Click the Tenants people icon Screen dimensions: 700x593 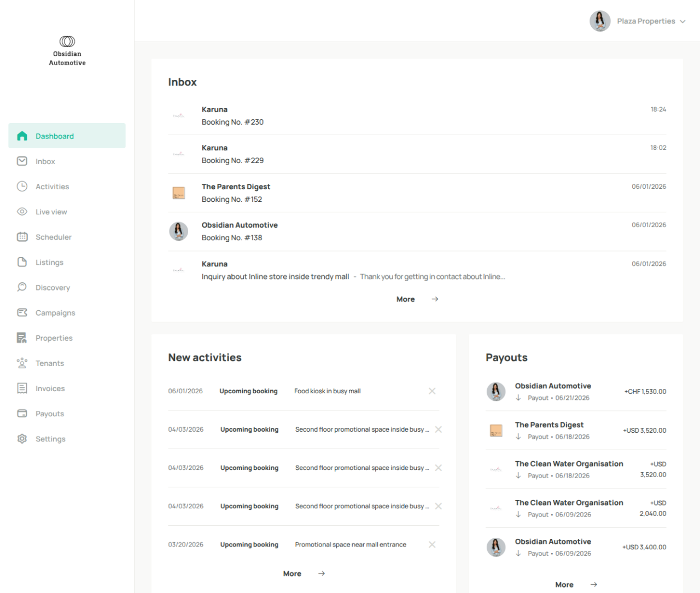click(22, 363)
